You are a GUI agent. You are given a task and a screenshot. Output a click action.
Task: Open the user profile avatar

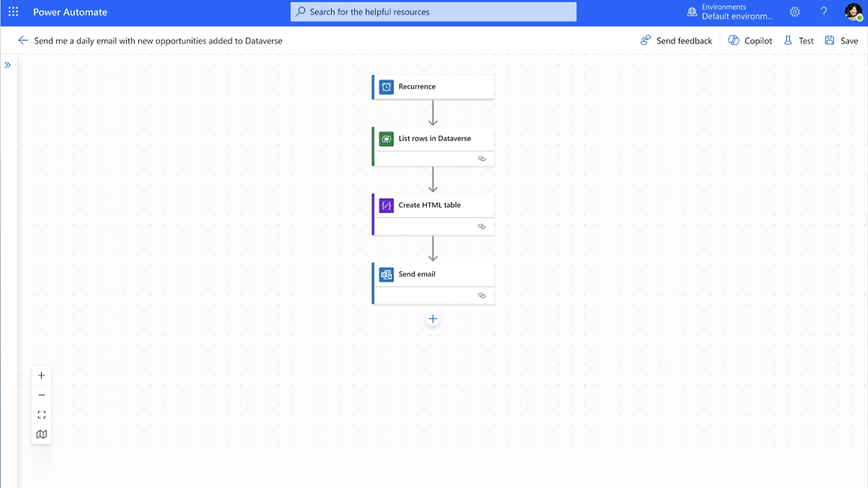click(x=853, y=12)
